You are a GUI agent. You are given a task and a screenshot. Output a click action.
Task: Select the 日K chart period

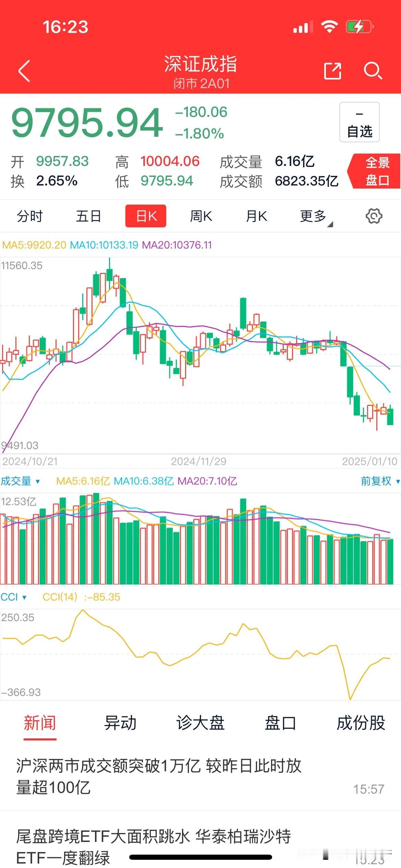(146, 216)
